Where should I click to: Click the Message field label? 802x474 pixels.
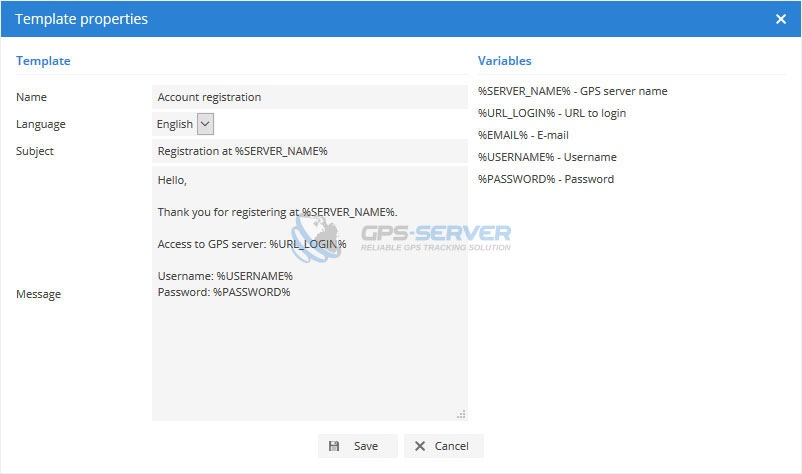point(38,294)
